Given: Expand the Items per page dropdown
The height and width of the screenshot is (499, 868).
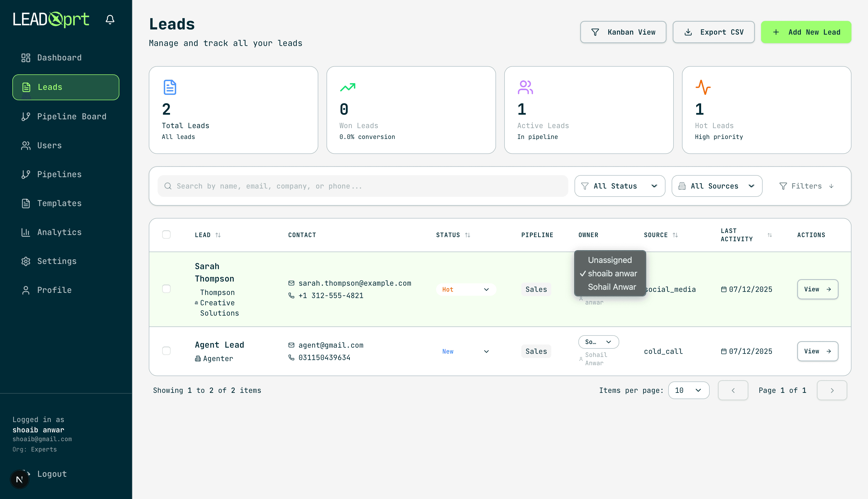Looking at the screenshot, I should 689,390.
